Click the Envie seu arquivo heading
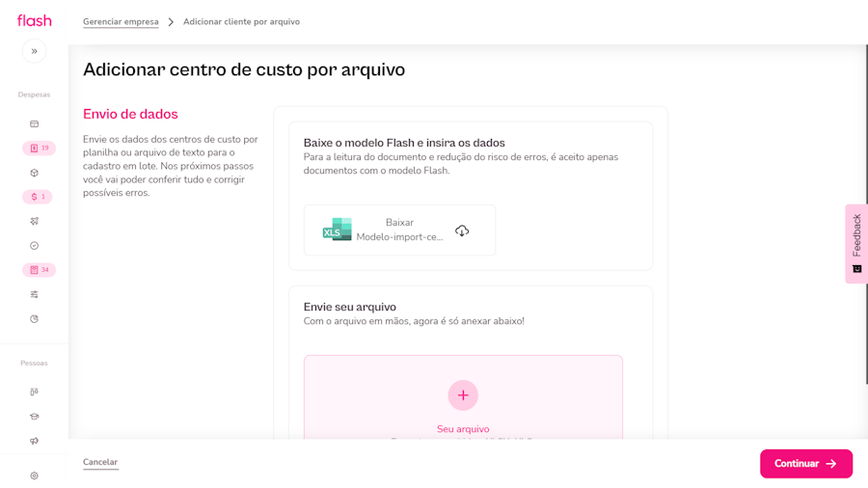Image resolution: width=868 pixels, height=488 pixels. click(350, 307)
